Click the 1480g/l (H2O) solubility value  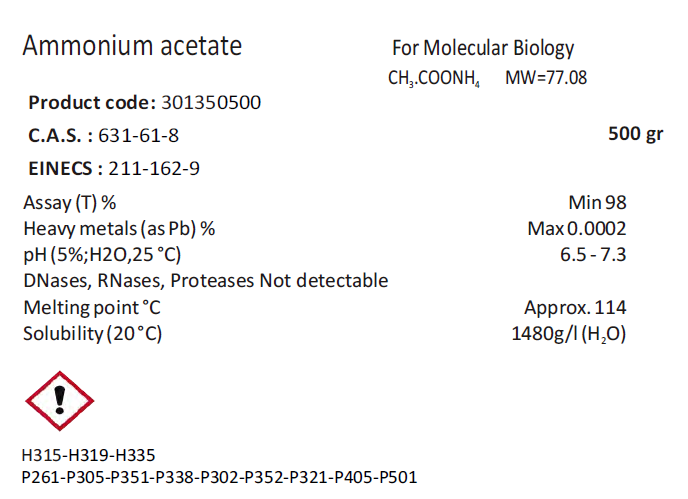pyautogui.click(x=568, y=334)
